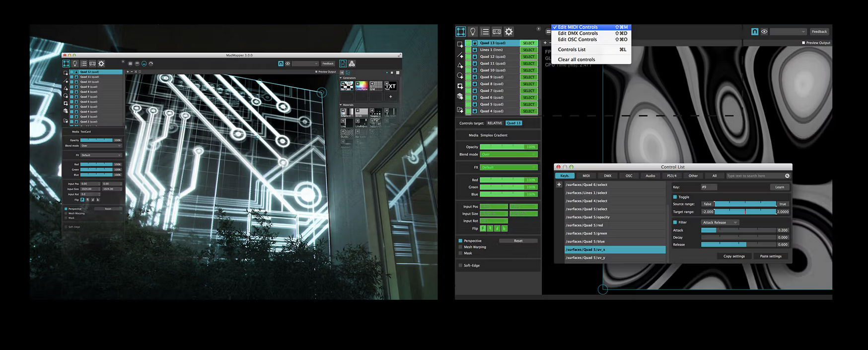The image size is (868, 350).
Task: Enable the Mesh Warping checkbox
Action: coord(461,247)
